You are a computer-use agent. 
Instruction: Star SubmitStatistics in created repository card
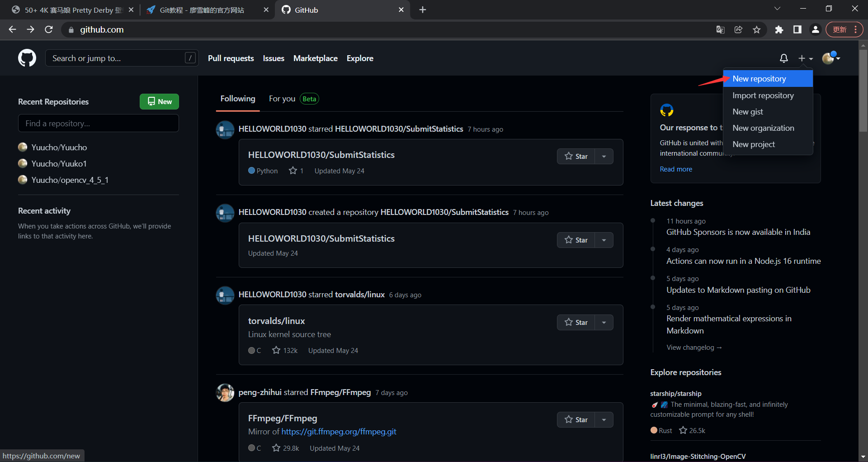tap(576, 240)
